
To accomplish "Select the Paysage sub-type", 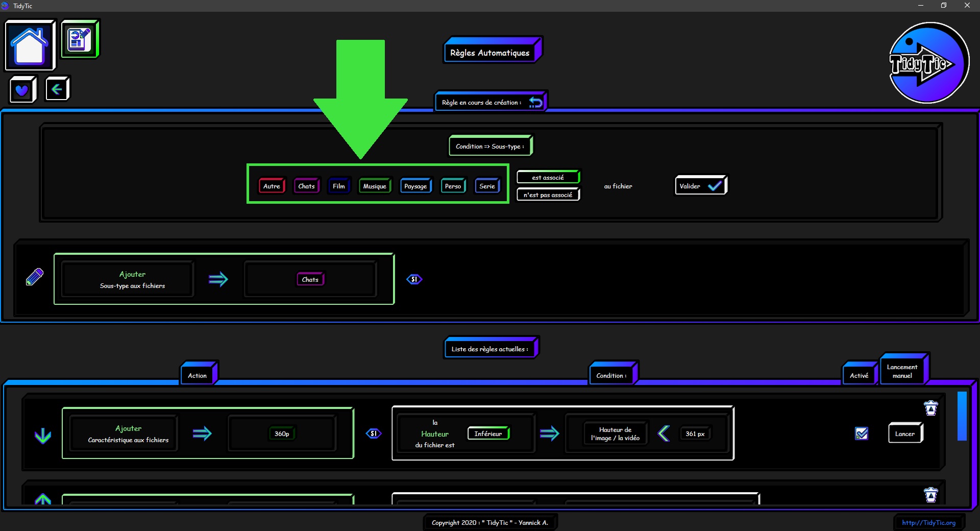I will (416, 186).
